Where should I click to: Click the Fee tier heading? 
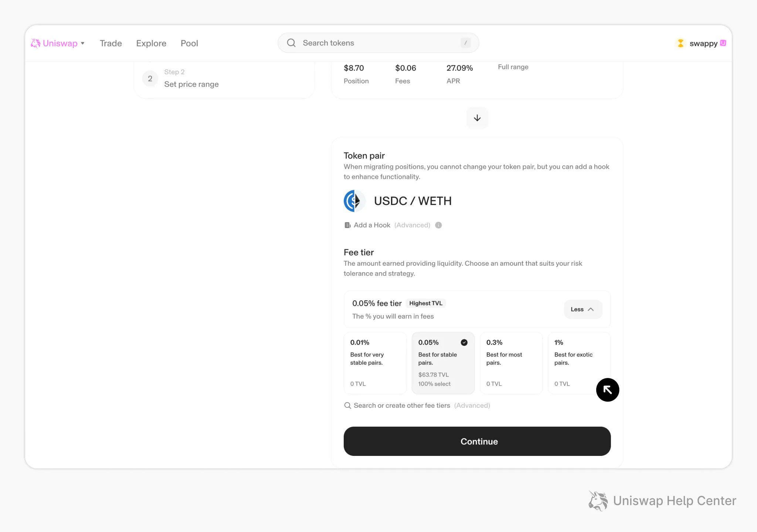[359, 252]
